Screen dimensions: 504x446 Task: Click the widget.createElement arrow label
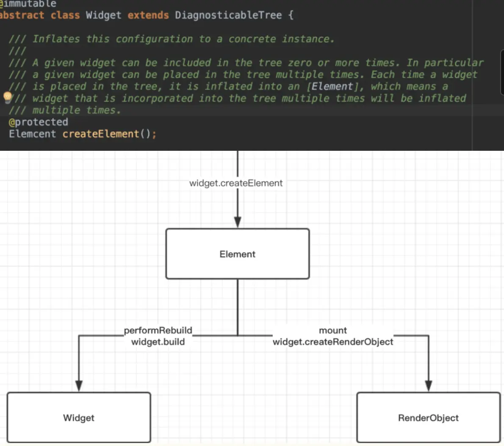click(x=236, y=183)
